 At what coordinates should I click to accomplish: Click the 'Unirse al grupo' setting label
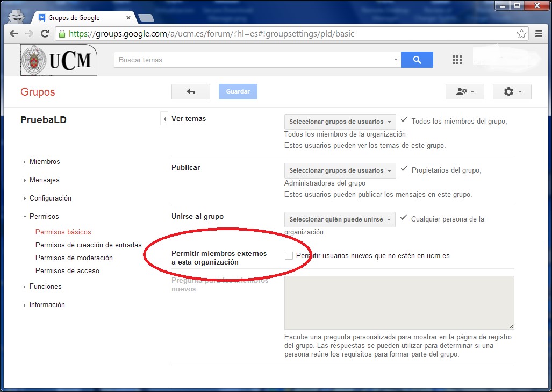(x=197, y=217)
